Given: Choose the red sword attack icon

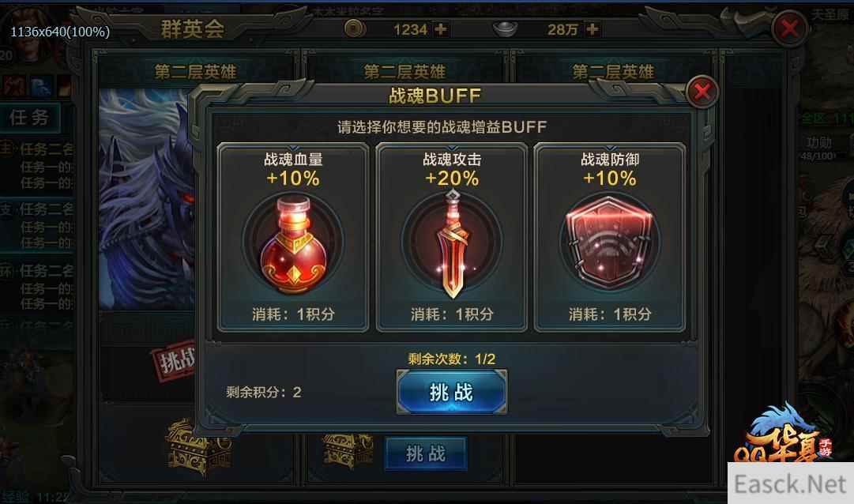Looking at the screenshot, I should coord(452,243).
